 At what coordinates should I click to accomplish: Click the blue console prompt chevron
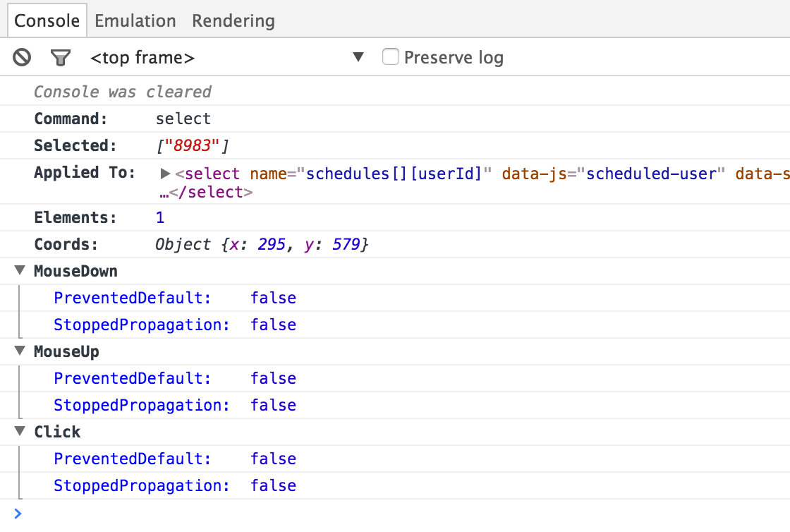(x=18, y=513)
